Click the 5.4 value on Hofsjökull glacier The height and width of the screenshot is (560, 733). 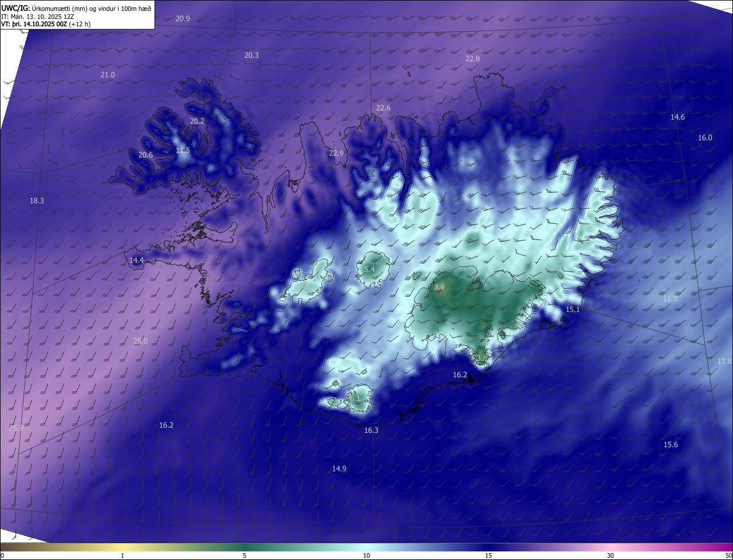[x=369, y=269]
